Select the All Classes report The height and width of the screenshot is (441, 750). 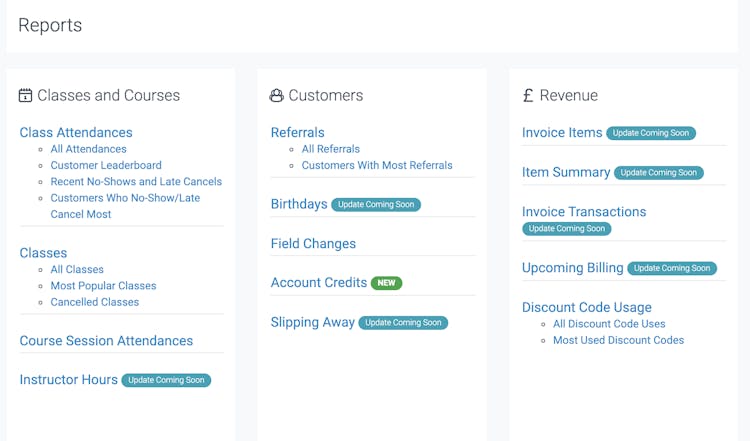77,269
